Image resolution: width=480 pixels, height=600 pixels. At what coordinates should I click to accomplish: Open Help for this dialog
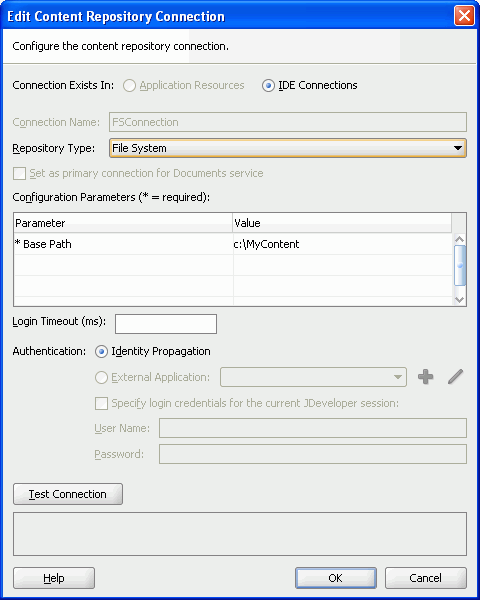(x=54, y=578)
